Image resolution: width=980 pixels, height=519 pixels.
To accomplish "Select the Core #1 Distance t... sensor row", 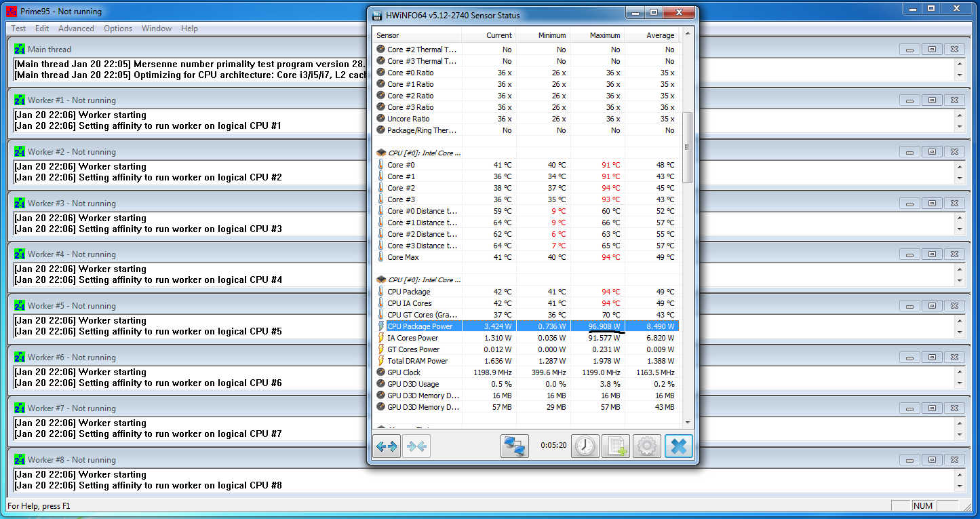I will pos(526,223).
